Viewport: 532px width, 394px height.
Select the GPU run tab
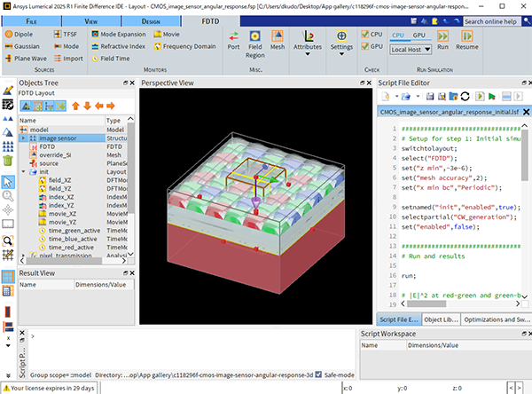(x=419, y=35)
